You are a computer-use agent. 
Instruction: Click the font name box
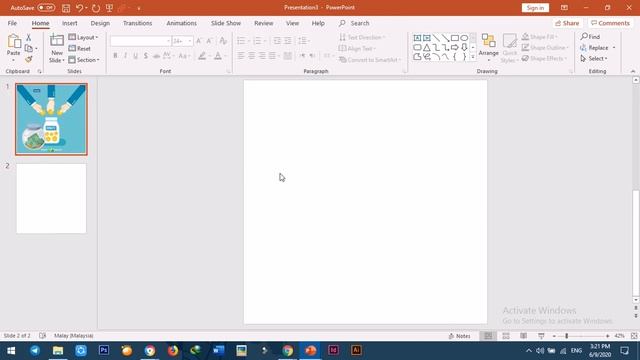point(140,41)
